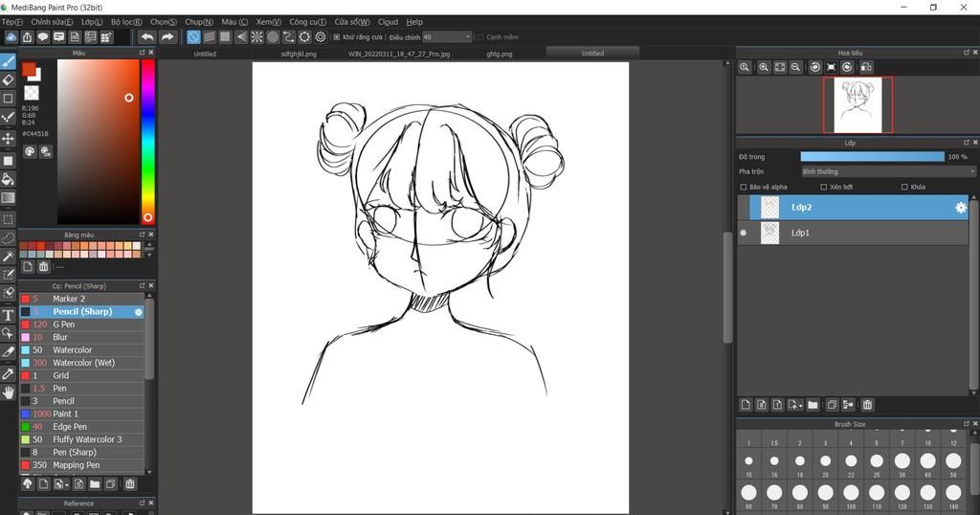This screenshot has width=980, height=515.
Task: Undock the Hoa tiêu navigator panel
Action: [x=967, y=53]
